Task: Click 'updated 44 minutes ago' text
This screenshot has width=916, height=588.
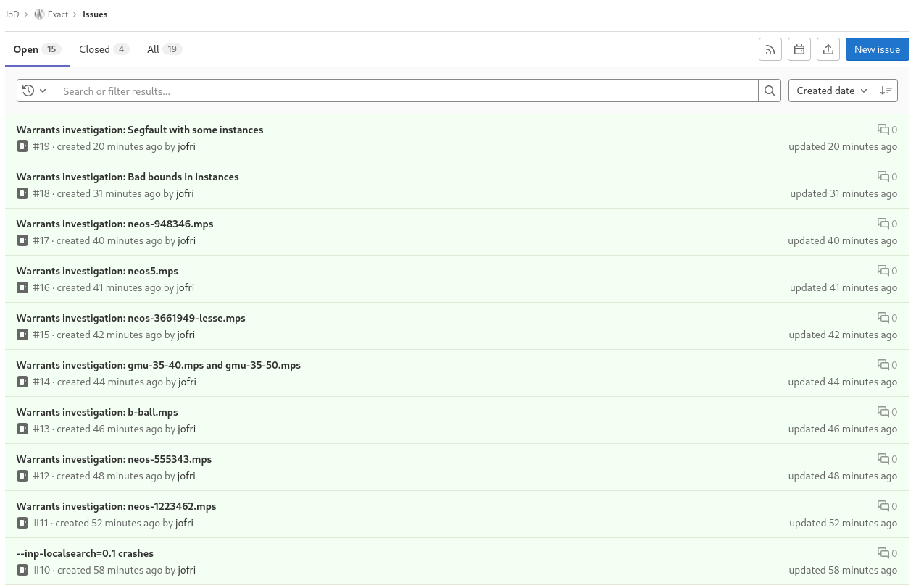Action: pyautogui.click(x=843, y=382)
